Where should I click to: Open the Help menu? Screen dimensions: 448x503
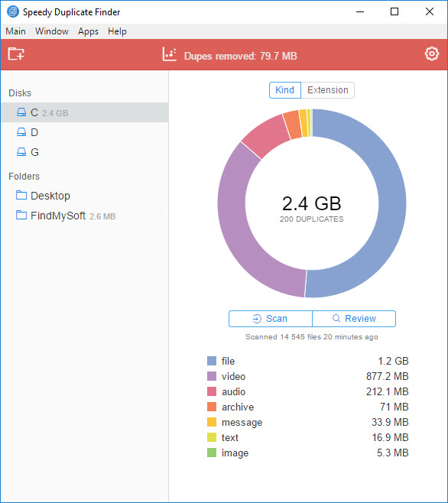tap(117, 31)
